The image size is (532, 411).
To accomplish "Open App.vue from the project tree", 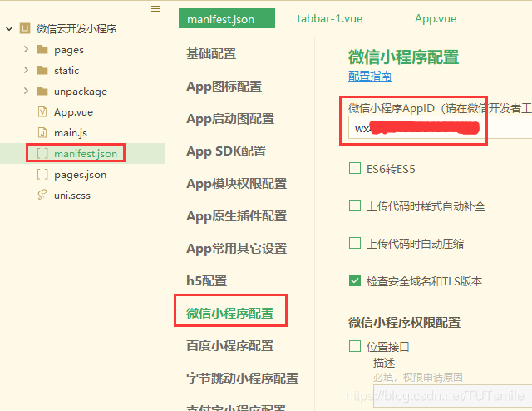I will [73, 112].
